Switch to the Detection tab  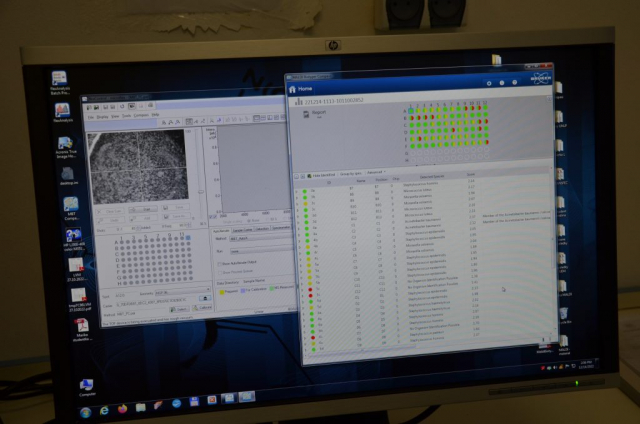262,229
